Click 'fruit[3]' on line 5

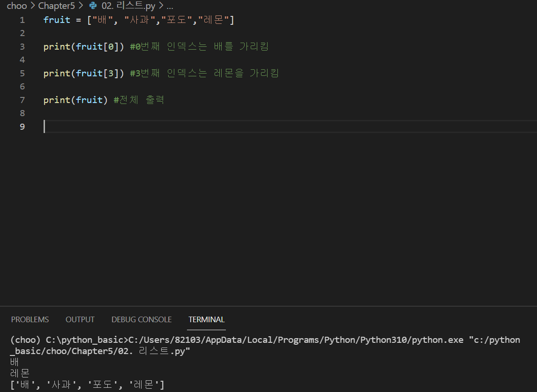click(x=97, y=73)
